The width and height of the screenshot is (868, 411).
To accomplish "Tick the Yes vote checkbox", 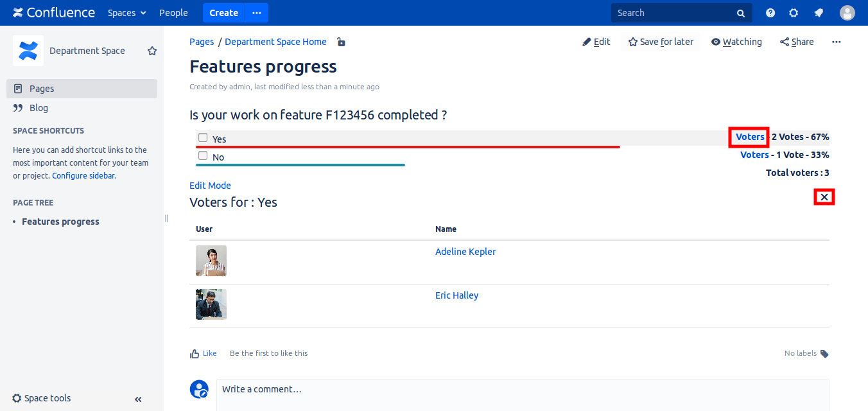I will 203,137.
